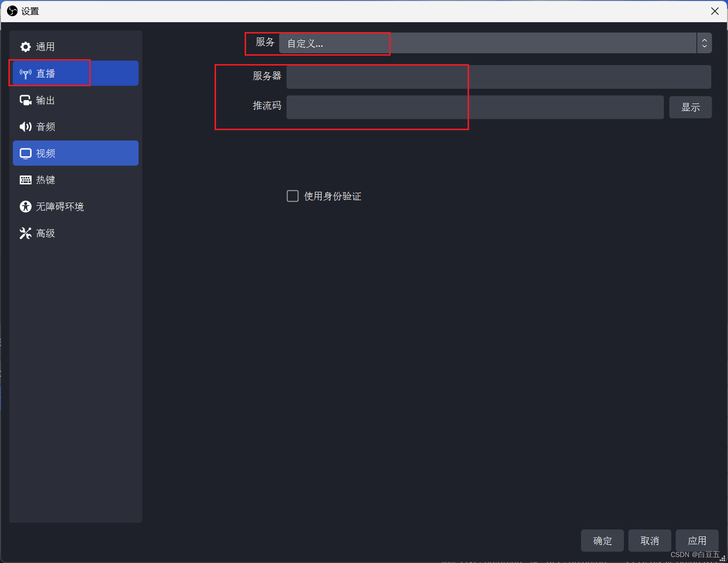Screen dimensions: 728x563
Task: Click the monitor icon beside 视频
Action: (26, 153)
